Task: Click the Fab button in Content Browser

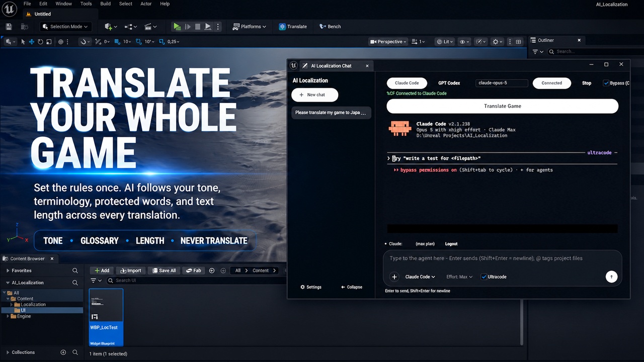Action: 194,270
